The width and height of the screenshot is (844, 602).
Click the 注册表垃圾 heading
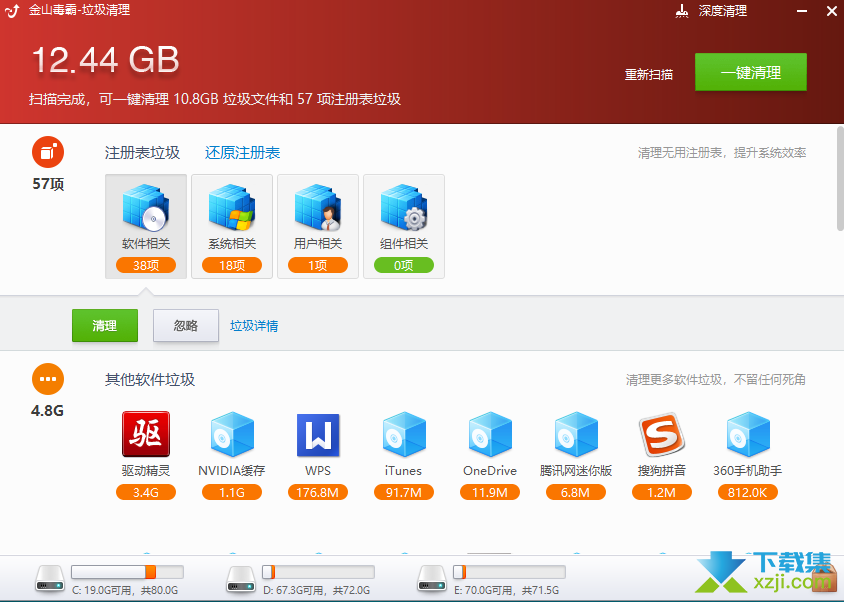point(142,153)
